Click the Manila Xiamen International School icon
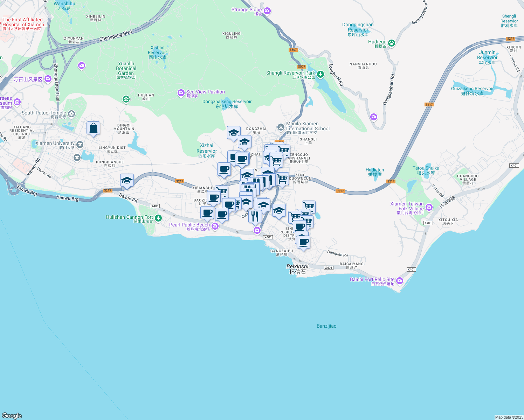Screen dimensions: 524x420 pyautogui.click(x=281, y=127)
